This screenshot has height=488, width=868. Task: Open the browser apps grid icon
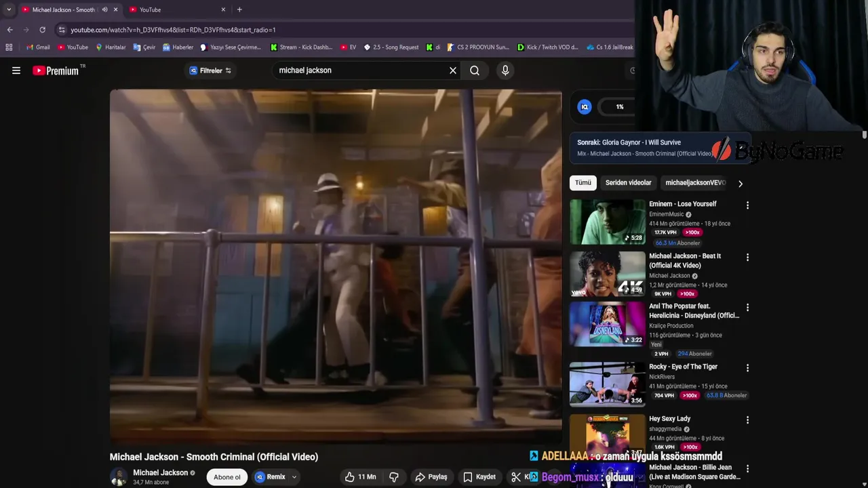(9, 47)
